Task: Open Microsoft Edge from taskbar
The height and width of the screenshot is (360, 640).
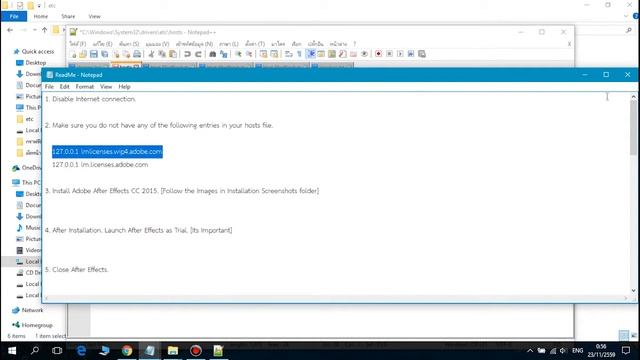Action: pyautogui.click(x=81, y=351)
